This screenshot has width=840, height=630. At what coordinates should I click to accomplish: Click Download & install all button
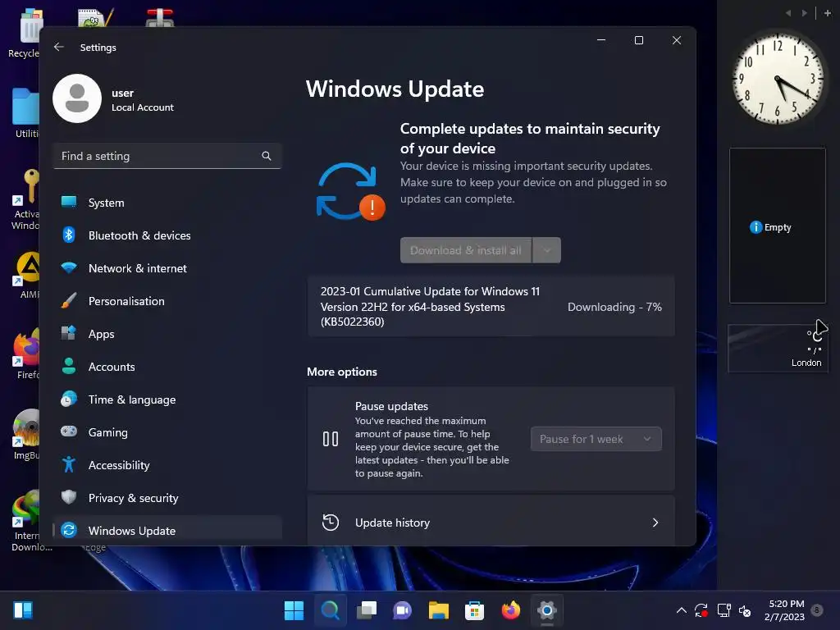tap(466, 250)
